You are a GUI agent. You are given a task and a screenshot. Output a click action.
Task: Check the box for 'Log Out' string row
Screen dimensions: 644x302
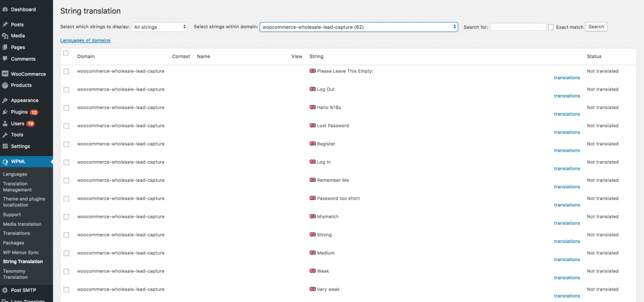click(x=66, y=90)
